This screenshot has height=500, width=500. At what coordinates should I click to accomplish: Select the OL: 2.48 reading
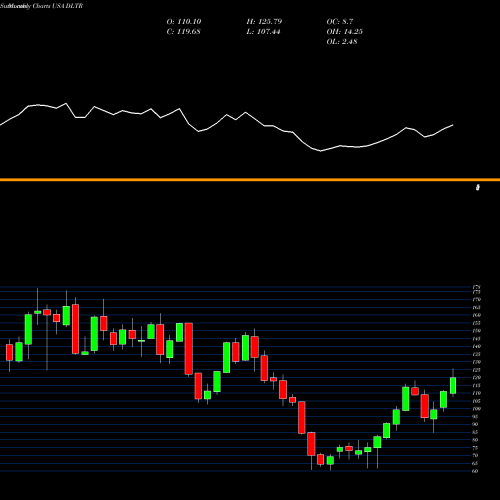point(342,41)
